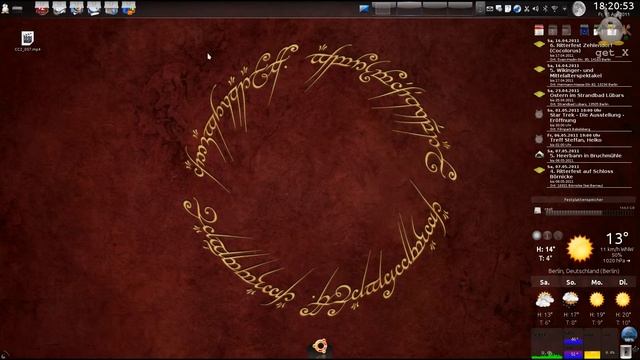Viewport: 640px width, 360px height.
Task: Select the Sa. forecast day column
Action: (x=544, y=282)
